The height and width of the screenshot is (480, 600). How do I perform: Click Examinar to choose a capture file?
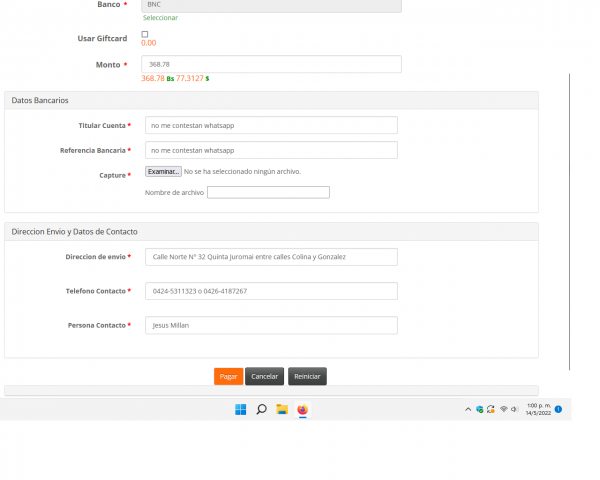tap(163, 172)
